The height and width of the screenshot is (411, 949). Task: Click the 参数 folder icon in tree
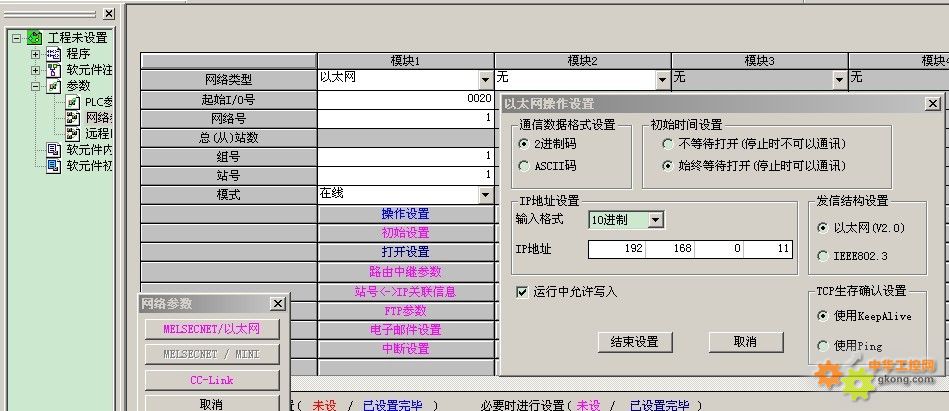click(54, 86)
